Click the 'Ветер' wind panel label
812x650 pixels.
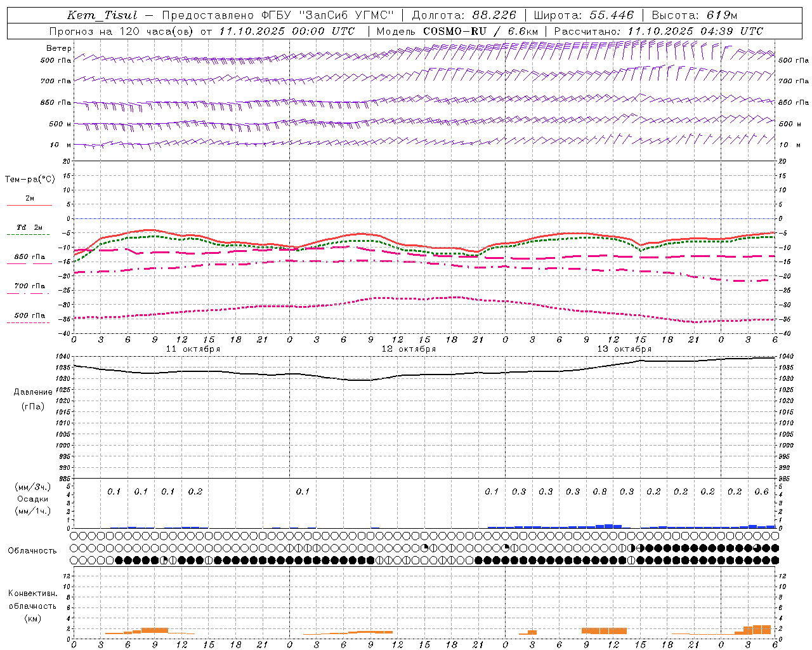(59, 48)
